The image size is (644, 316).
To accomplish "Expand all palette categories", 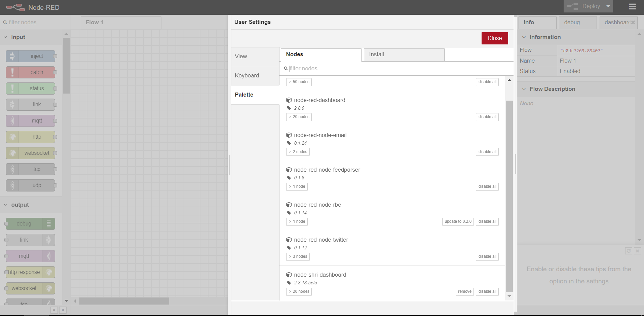I will click(x=63, y=310).
